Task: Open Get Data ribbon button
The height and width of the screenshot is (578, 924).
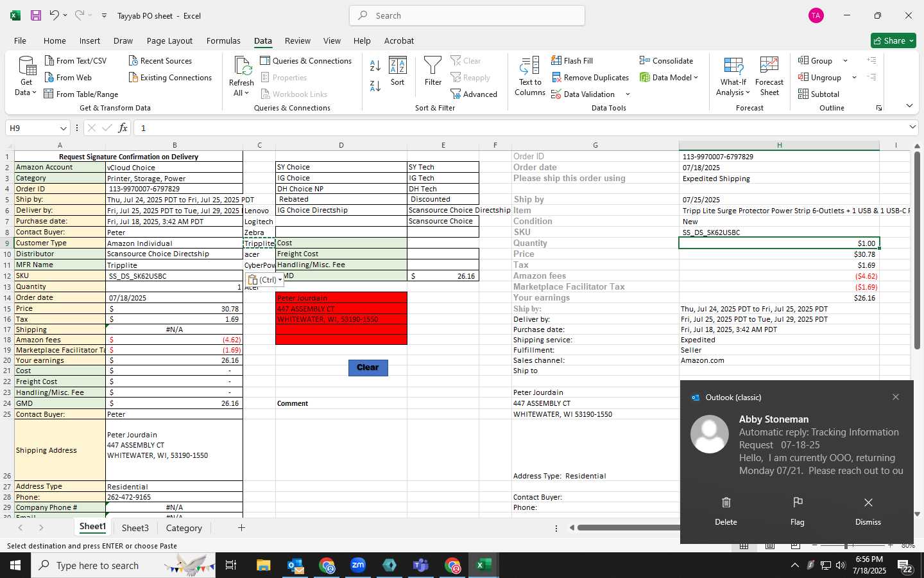Action: (x=26, y=76)
